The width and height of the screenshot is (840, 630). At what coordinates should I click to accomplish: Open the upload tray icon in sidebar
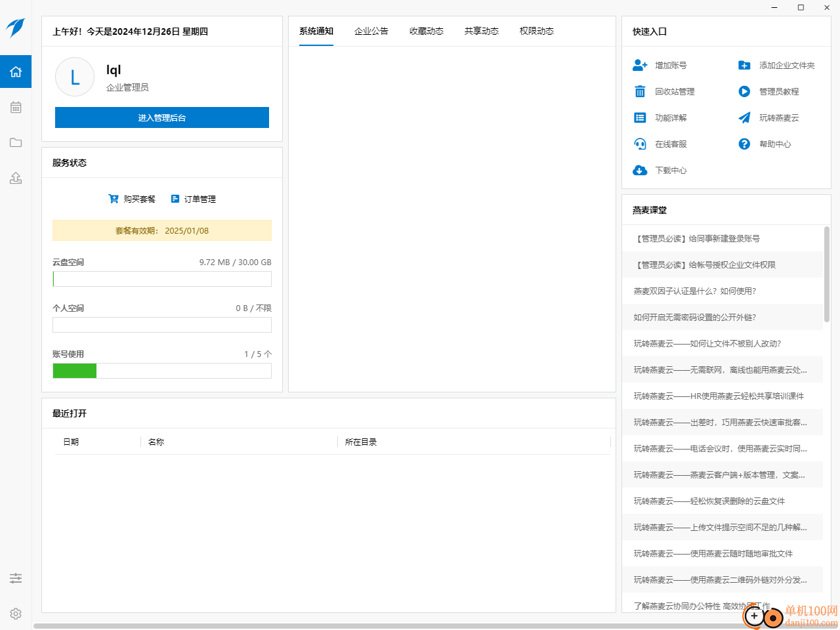[16, 178]
